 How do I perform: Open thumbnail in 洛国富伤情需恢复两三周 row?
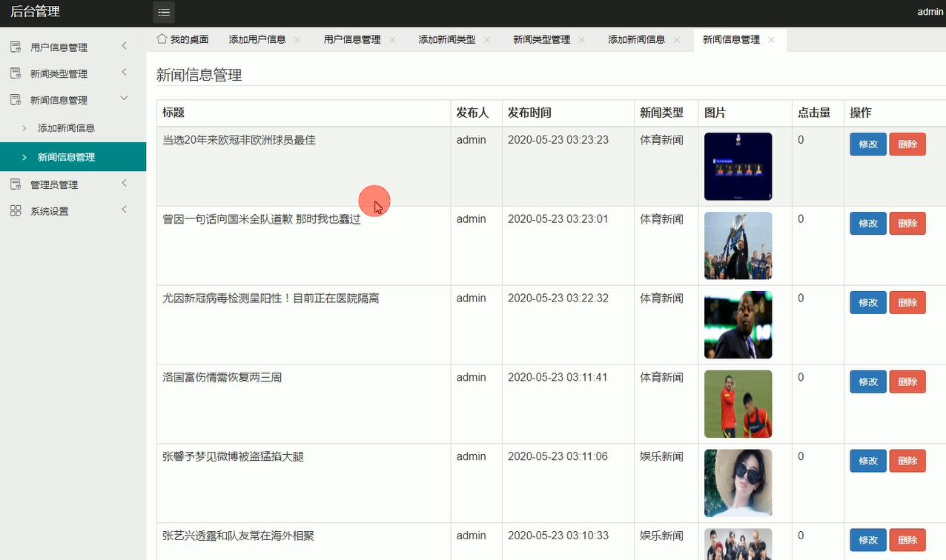tap(738, 404)
